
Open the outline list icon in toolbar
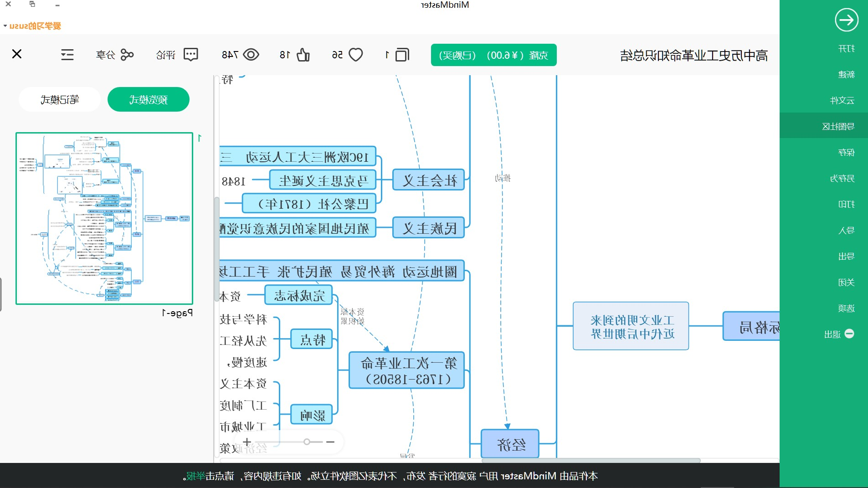(x=67, y=55)
